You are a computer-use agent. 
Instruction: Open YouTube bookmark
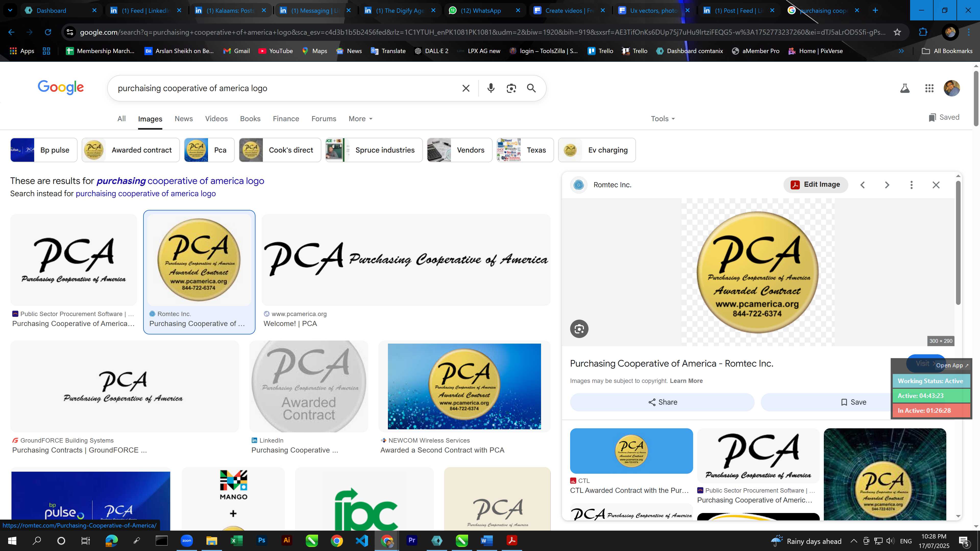click(275, 51)
